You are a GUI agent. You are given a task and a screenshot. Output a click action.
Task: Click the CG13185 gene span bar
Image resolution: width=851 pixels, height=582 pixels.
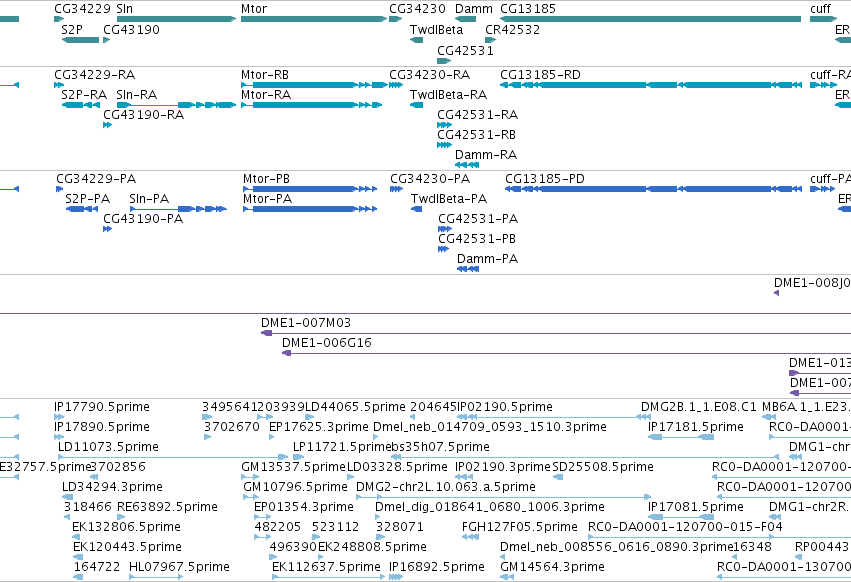(x=650, y=19)
